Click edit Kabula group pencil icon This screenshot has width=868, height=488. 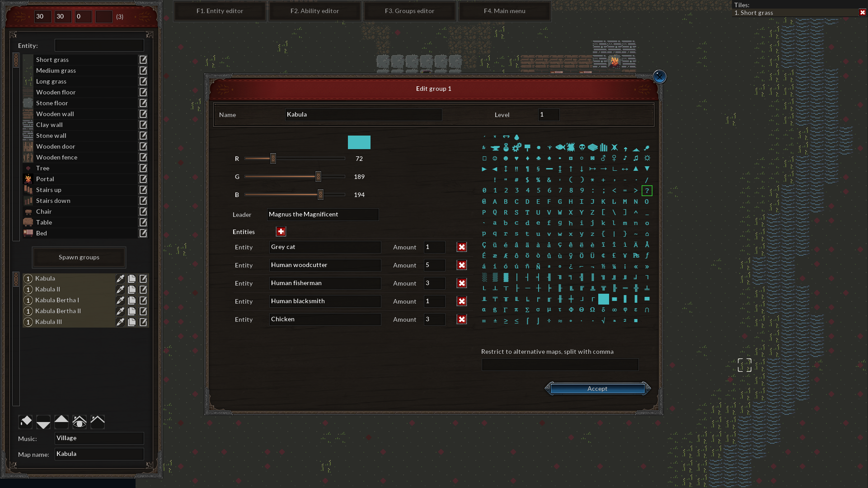tap(143, 278)
